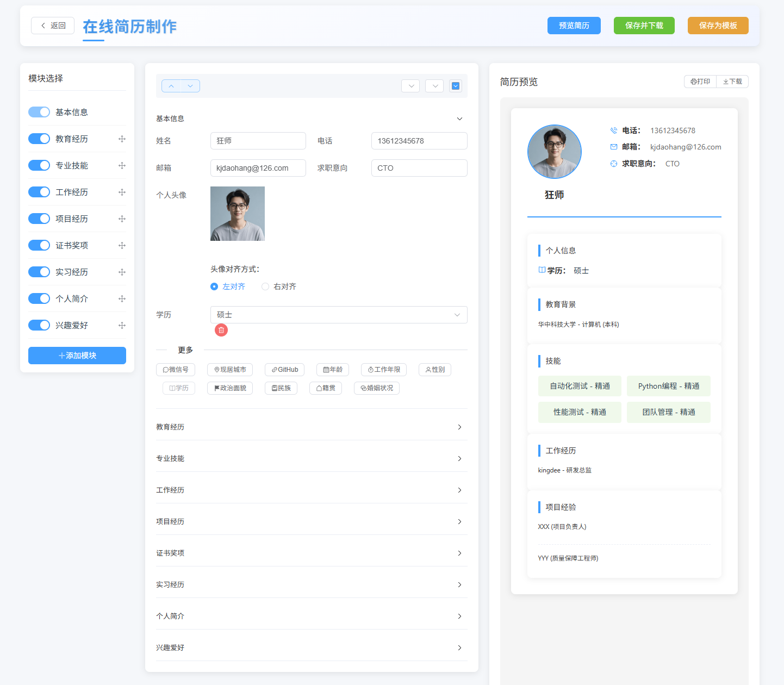The height and width of the screenshot is (685, 784).
Task: Add the 现居城市 field tag
Action: 230,370
